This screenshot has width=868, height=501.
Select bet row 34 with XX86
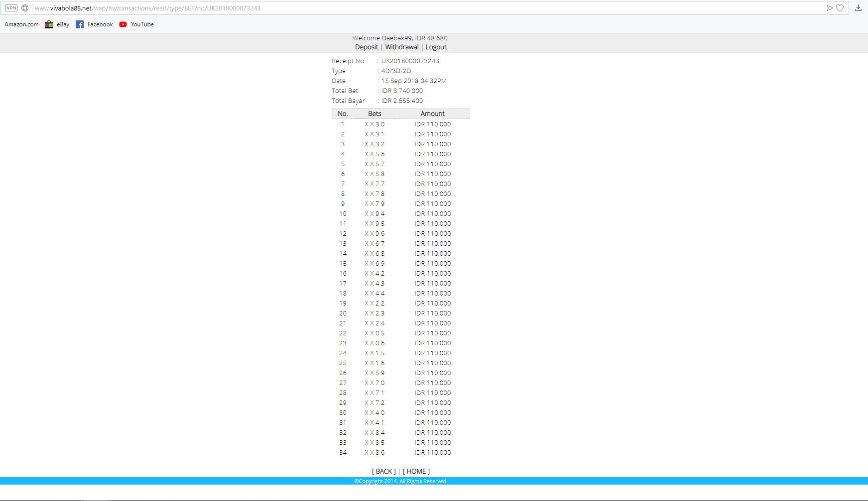[374, 453]
